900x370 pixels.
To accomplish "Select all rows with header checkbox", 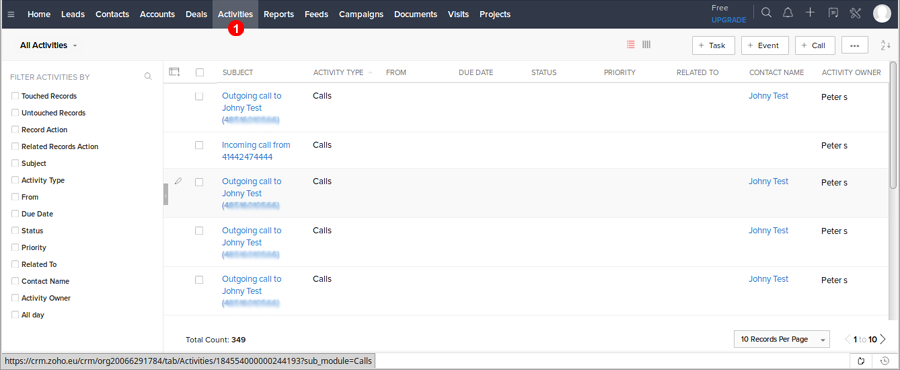I will [x=200, y=72].
